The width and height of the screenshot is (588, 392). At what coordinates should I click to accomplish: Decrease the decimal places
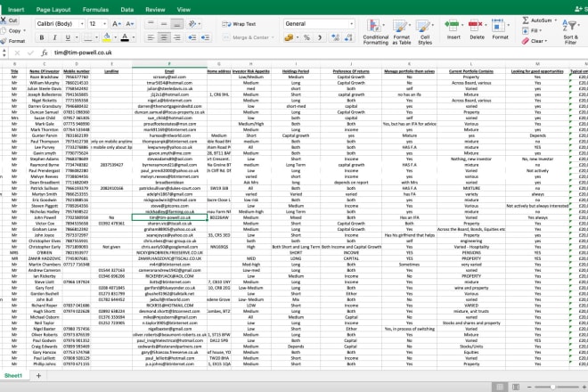coord(348,37)
